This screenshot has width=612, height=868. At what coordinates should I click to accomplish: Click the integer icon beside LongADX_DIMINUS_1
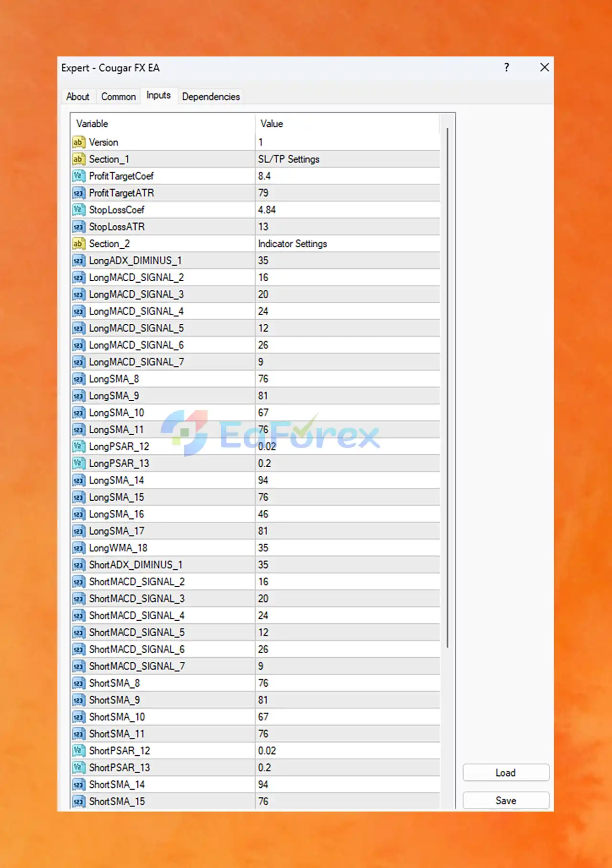[78, 261]
